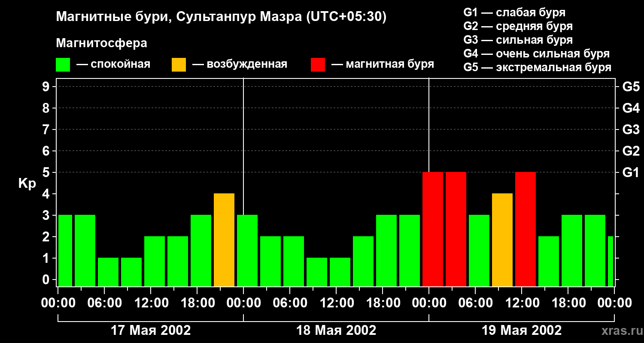Image resolution: width=644 pixels, height=343 pixels.
Task: Click the 'G3 — сильная буря' legend line
Action: click(x=518, y=40)
